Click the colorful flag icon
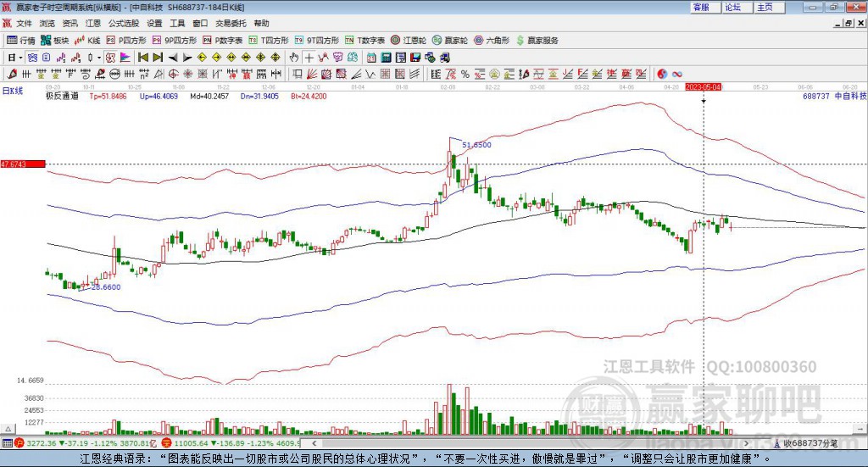Screen dimensions: 868x467 tap(125, 58)
